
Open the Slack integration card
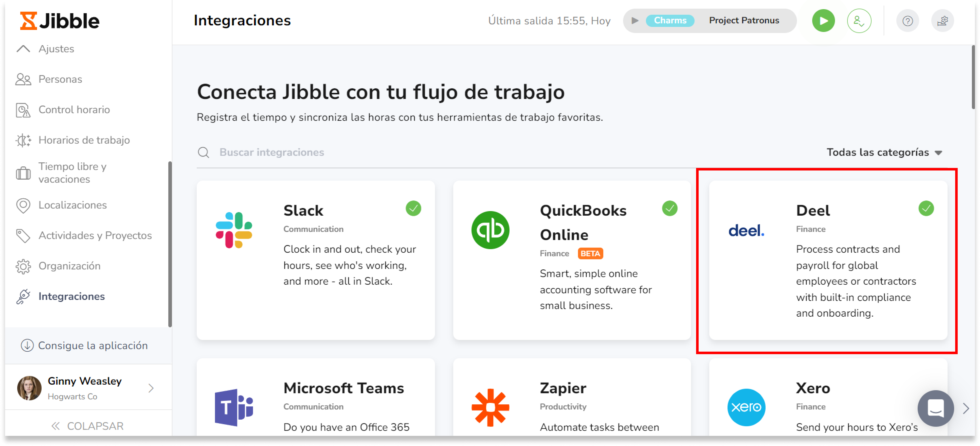pyautogui.click(x=316, y=260)
